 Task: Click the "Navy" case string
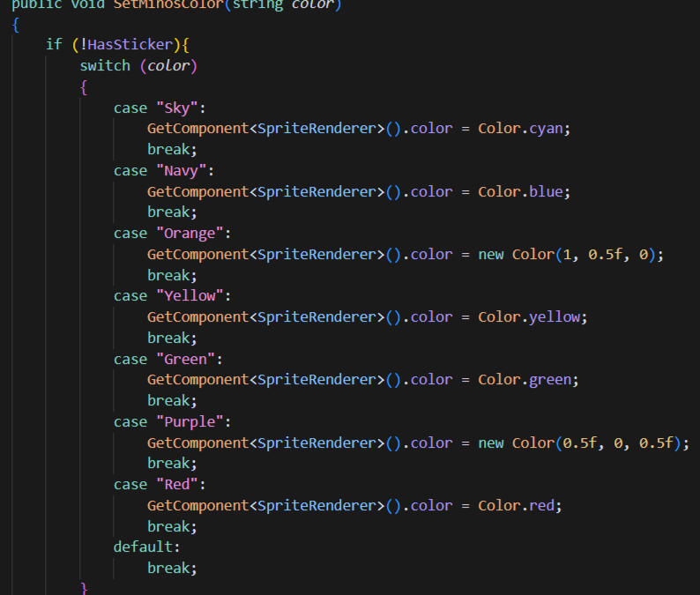pos(182,171)
